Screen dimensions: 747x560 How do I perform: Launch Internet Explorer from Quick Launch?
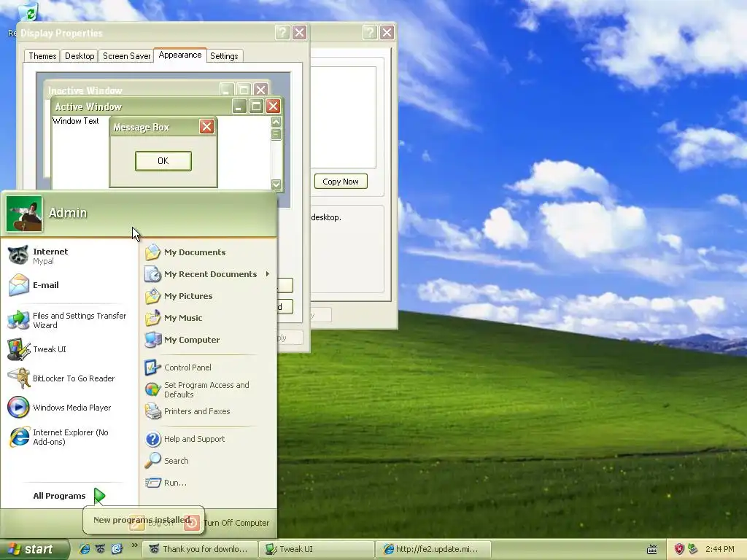85,549
